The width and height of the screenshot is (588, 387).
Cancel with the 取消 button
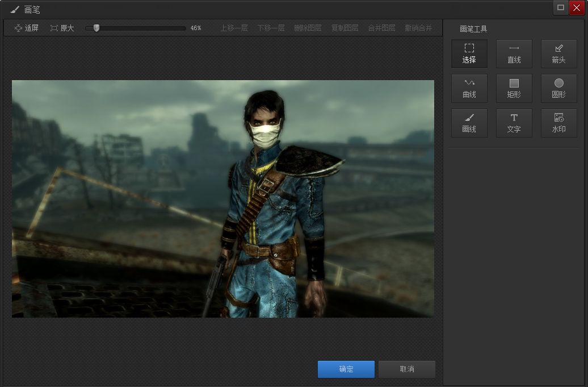tap(407, 369)
